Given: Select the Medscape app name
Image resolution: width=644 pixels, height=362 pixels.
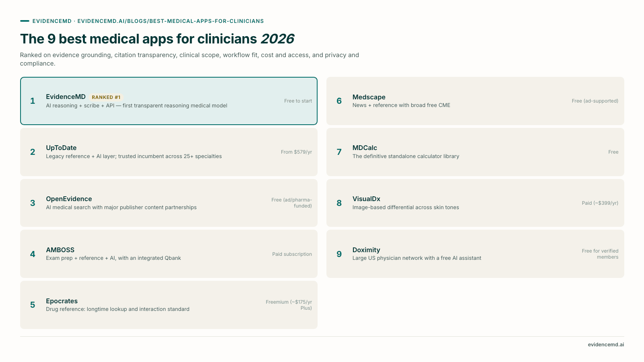Looking at the screenshot, I should 369,97.
